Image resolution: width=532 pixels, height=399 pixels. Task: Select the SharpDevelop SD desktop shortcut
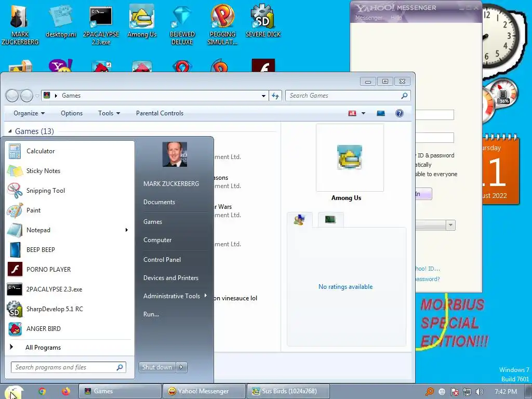pos(263,21)
